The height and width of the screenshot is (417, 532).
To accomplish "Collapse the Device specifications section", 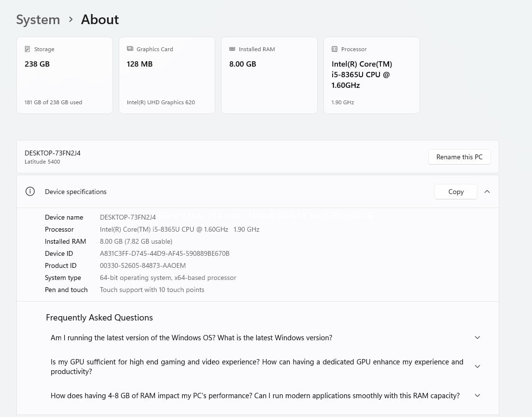I will pos(487,192).
